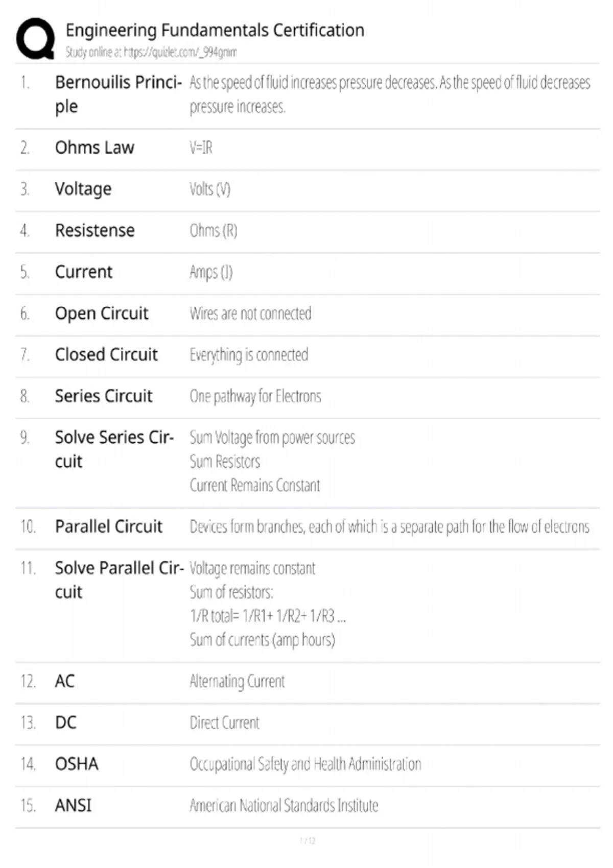
Task: Click the 1/R total formula line
Action: click(268, 616)
